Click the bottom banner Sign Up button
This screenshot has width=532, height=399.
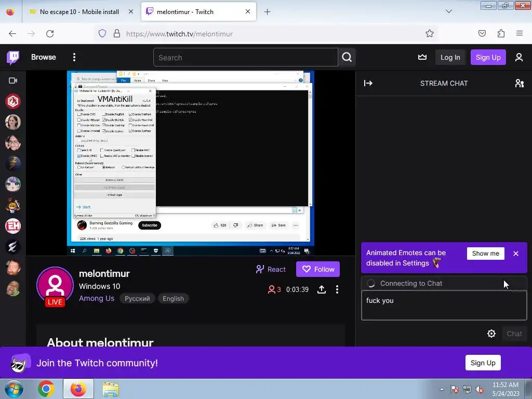click(483, 363)
